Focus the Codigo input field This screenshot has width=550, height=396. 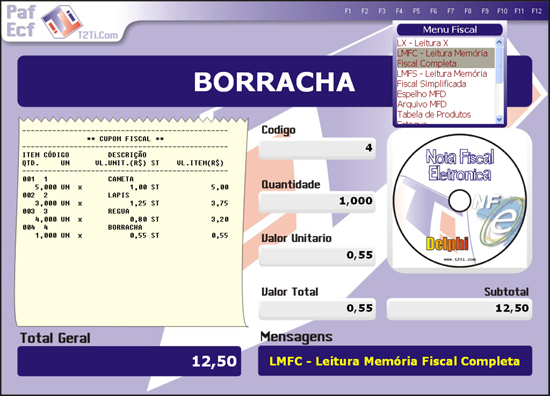317,148
